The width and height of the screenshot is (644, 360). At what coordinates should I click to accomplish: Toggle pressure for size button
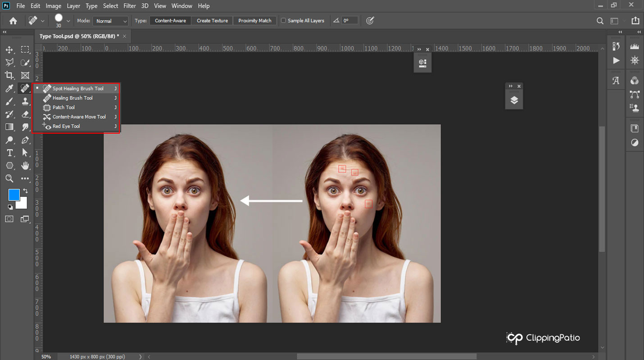pyautogui.click(x=370, y=21)
